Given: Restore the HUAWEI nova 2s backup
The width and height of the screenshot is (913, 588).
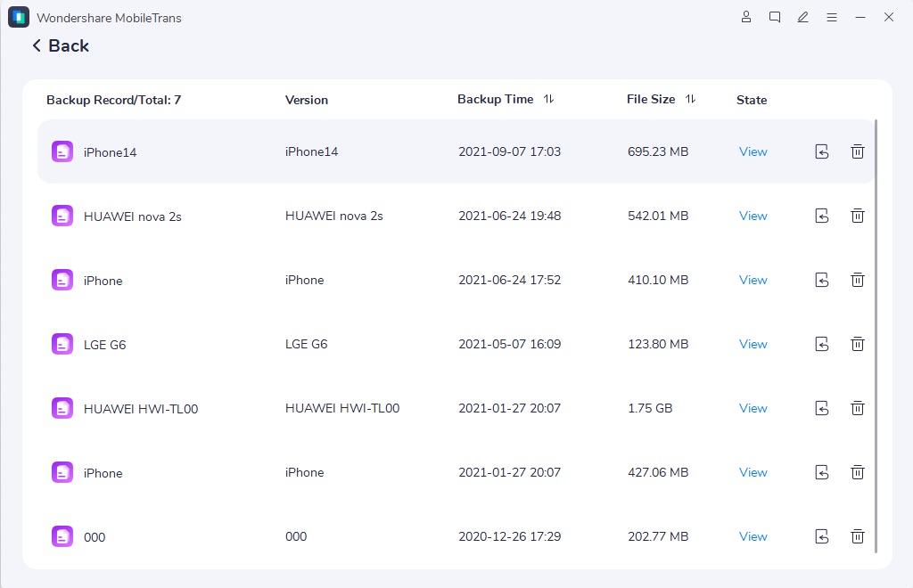Looking at the screenshot, I should click(821, 216).
